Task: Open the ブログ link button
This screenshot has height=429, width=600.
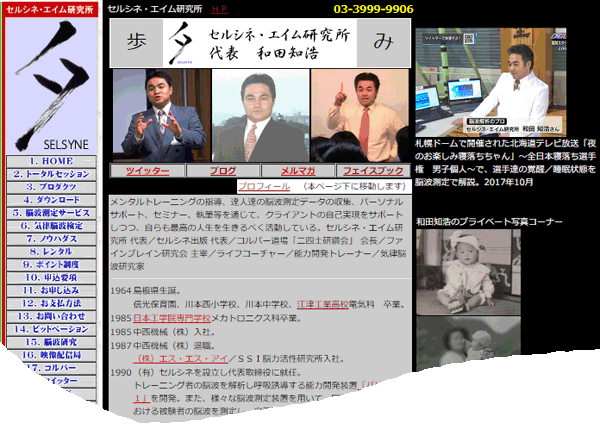Action: click(x=223, y=171)
